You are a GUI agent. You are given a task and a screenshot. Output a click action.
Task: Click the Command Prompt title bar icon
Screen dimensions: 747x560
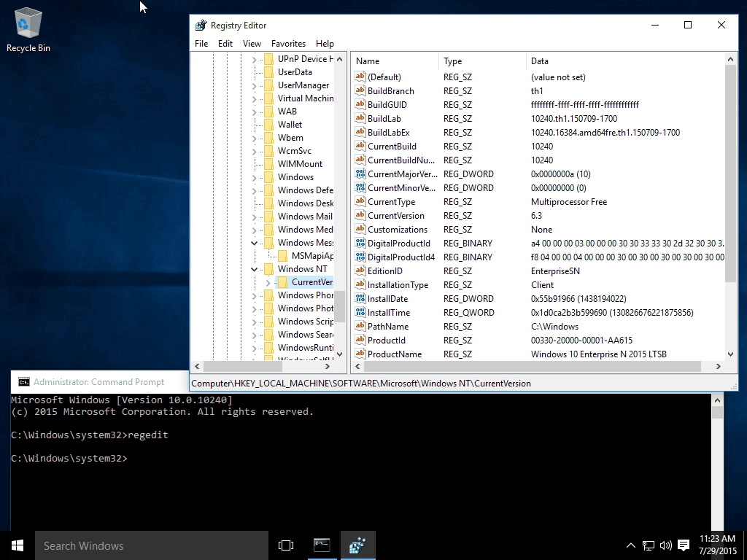(x=24, y=382)
